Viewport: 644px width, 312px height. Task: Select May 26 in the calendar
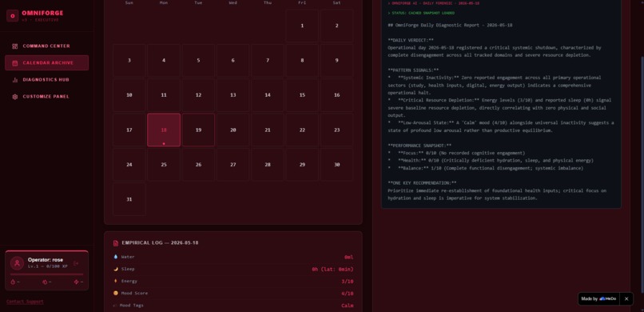click(x=198, y=165)
